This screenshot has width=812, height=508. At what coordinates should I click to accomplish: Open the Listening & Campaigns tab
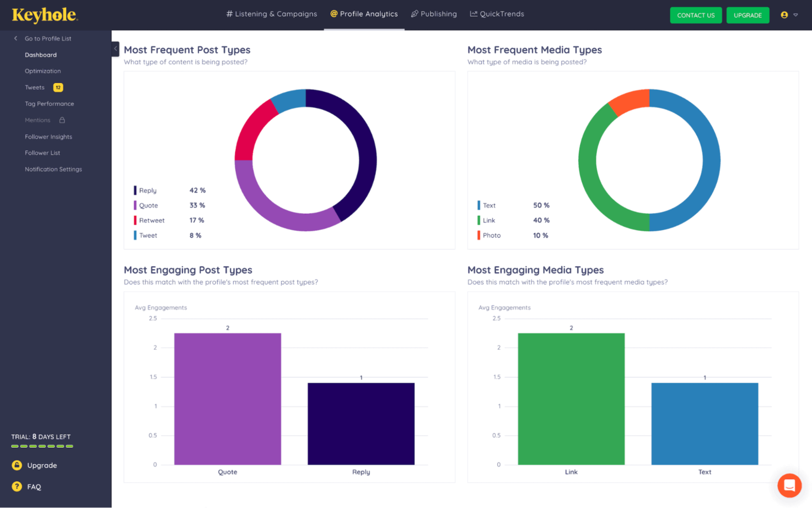[272, 14]
